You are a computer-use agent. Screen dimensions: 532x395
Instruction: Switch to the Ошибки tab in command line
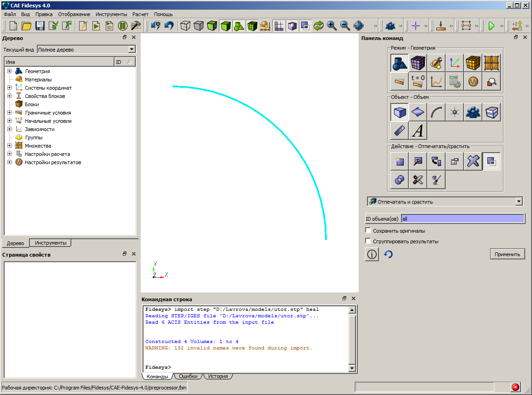click(188, 376)
